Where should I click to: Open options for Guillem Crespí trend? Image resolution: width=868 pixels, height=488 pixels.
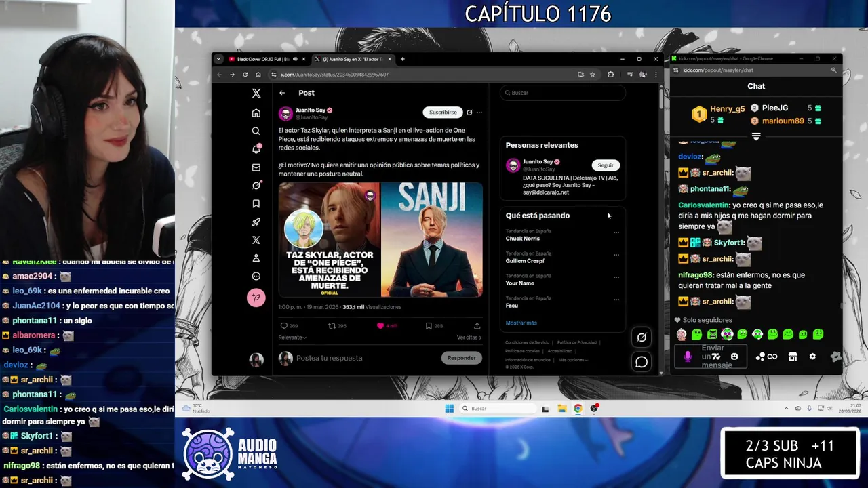[616, 255]
